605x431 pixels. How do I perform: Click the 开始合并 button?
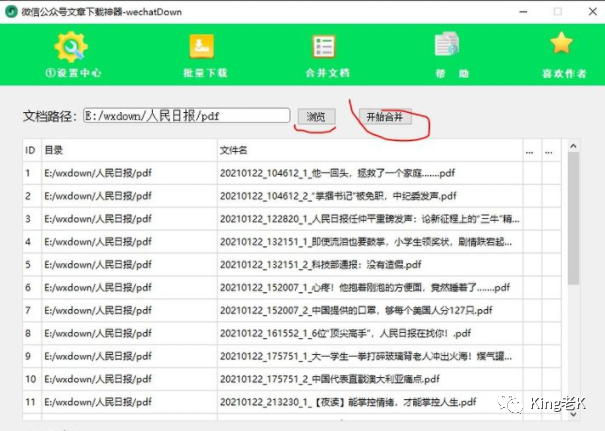click(x=385, y=117)
